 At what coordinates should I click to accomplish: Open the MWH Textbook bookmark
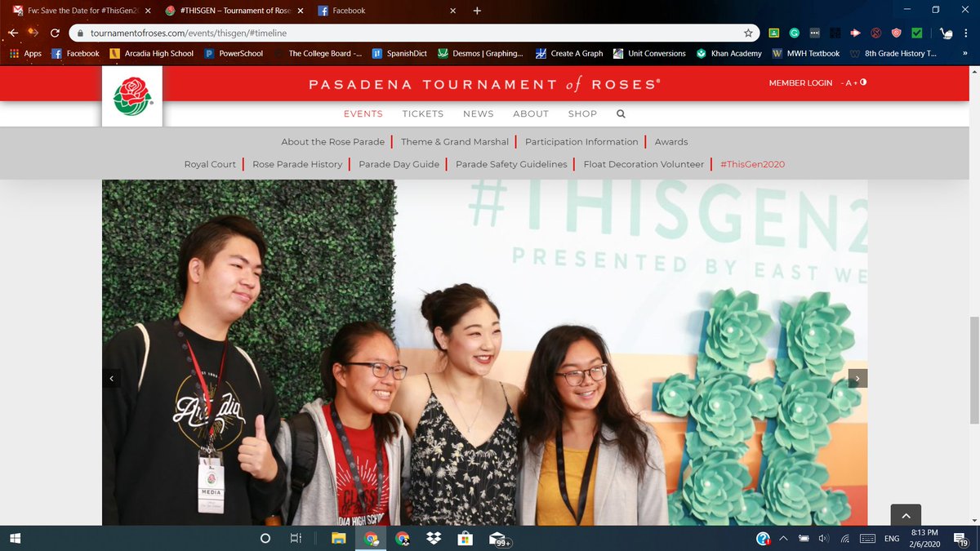coord(806,53)
